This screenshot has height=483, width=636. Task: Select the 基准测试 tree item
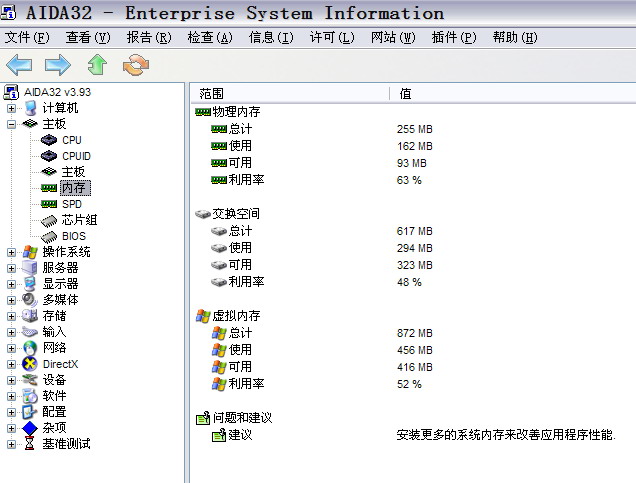66,444
